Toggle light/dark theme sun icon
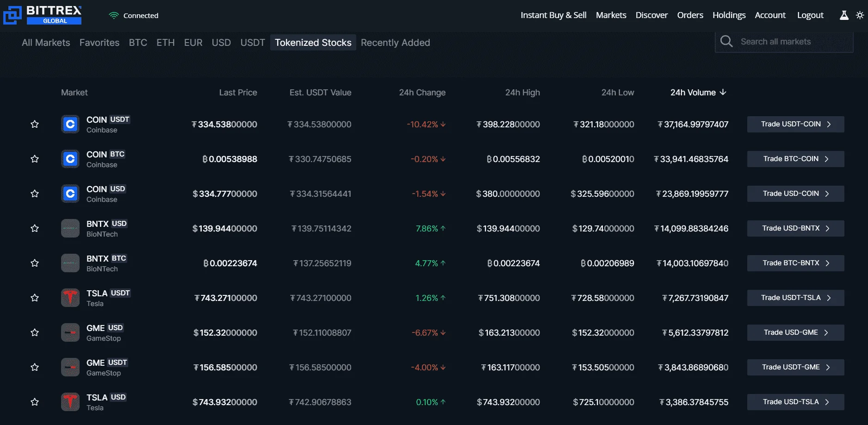 (x=860, y=15)
